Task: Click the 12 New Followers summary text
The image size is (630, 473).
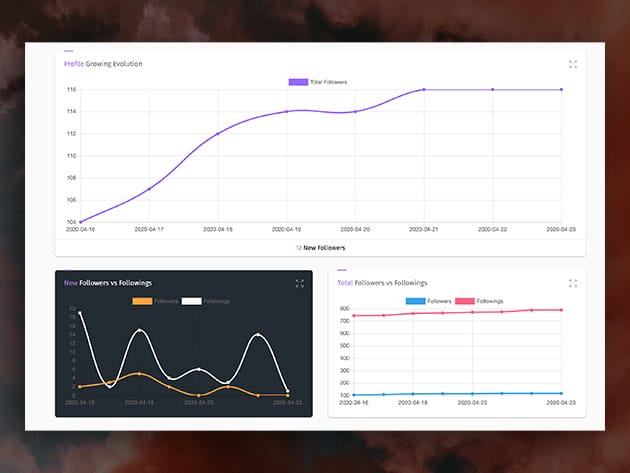Action: point(319,247)
